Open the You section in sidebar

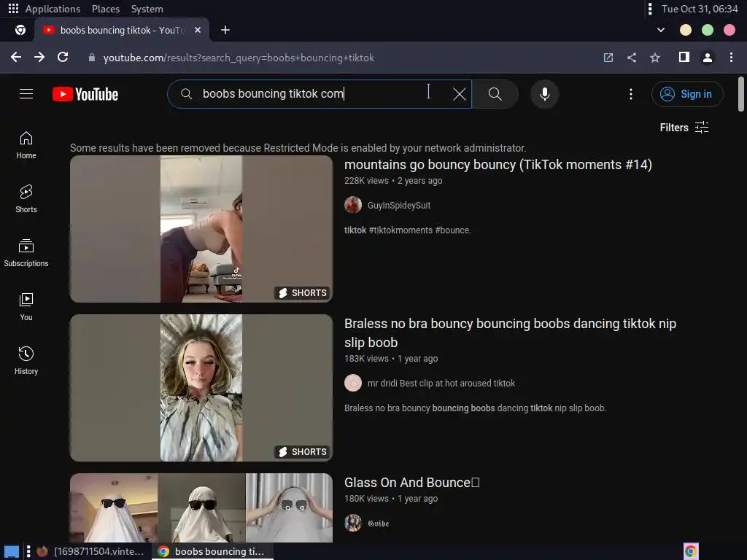click(26, 307)
